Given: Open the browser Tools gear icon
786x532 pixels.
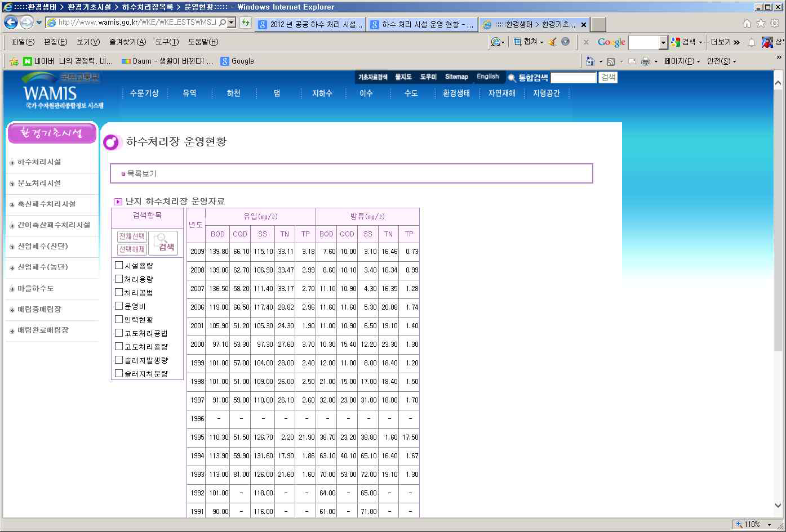Looking at the screenshot, I should (x=775, y=24).
